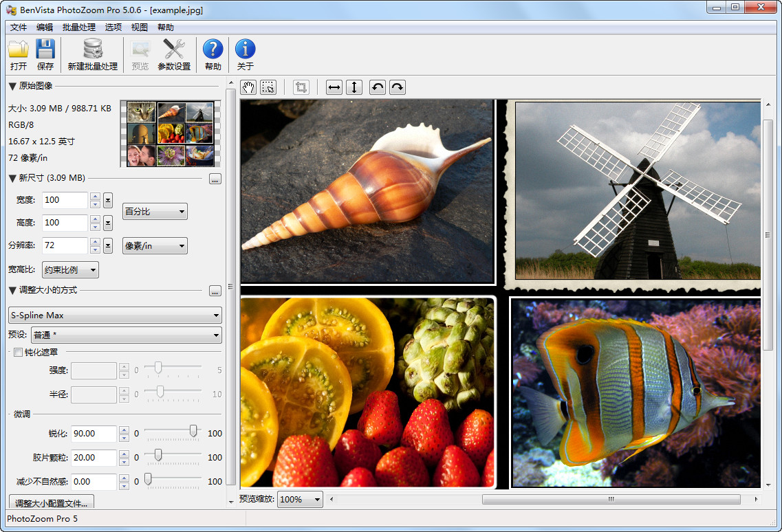This screenshot has height=532, width=782.
Task: Select the hand pan tool
Action: click(x=249, y=87)
